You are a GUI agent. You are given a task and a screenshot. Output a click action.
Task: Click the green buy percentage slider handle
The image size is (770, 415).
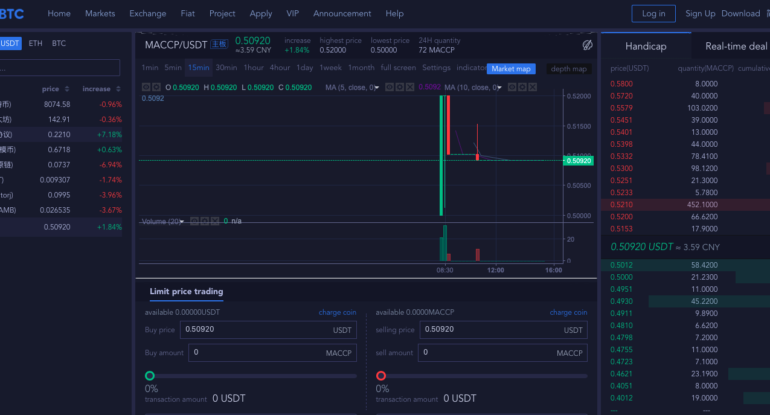pos(150,376)
